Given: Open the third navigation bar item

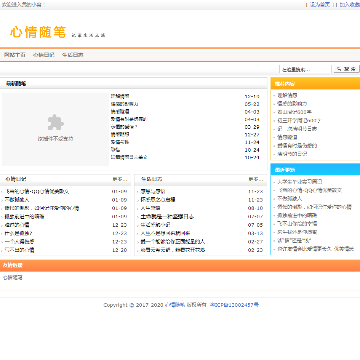Looking at the screenshot, I should point(73,55).
